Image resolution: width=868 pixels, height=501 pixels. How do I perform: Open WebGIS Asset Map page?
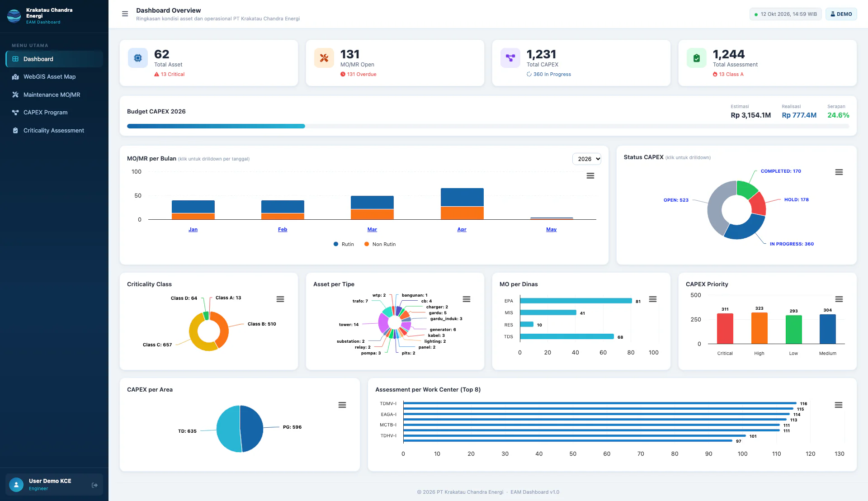tap(54, 77)
